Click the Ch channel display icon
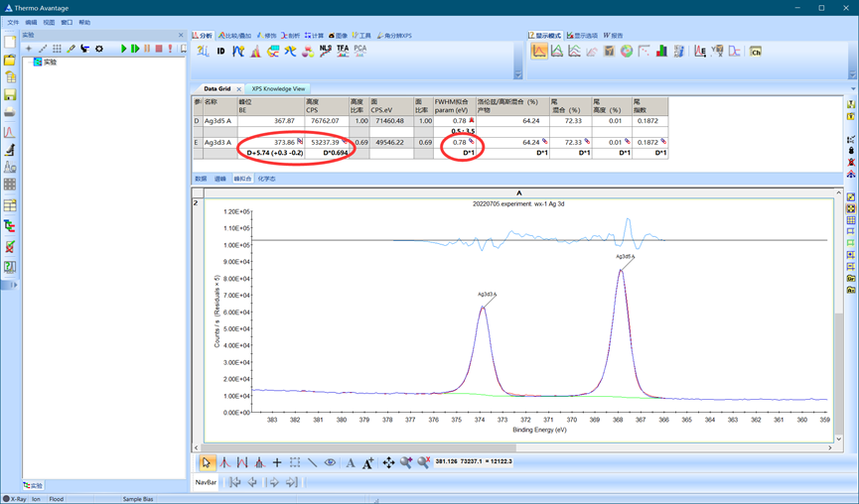Image resolution: width=859 pixels, height=504 pixels. coord(755,51)
